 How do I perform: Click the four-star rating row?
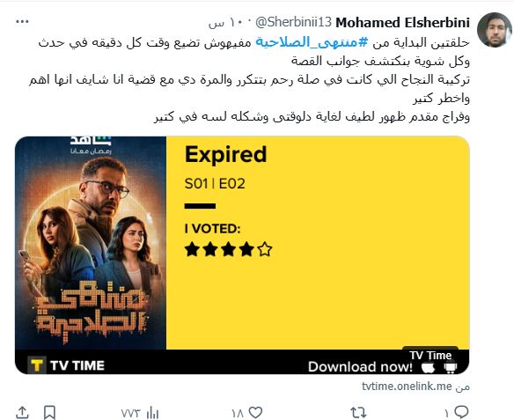pyautogui.click(x=228, y=249)
